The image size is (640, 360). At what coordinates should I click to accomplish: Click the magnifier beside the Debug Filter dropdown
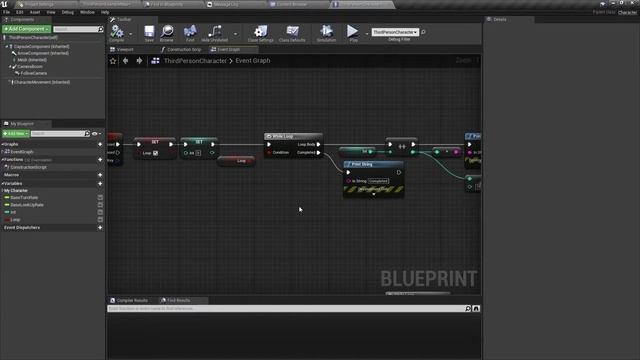click(x=423, y=32)
